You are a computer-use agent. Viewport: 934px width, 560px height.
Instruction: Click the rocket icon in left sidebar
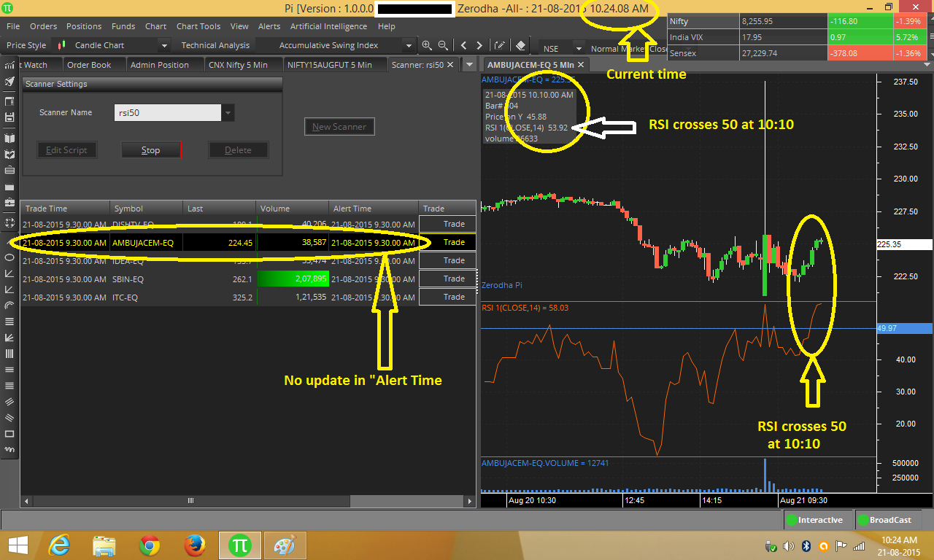tap(9, 82)
